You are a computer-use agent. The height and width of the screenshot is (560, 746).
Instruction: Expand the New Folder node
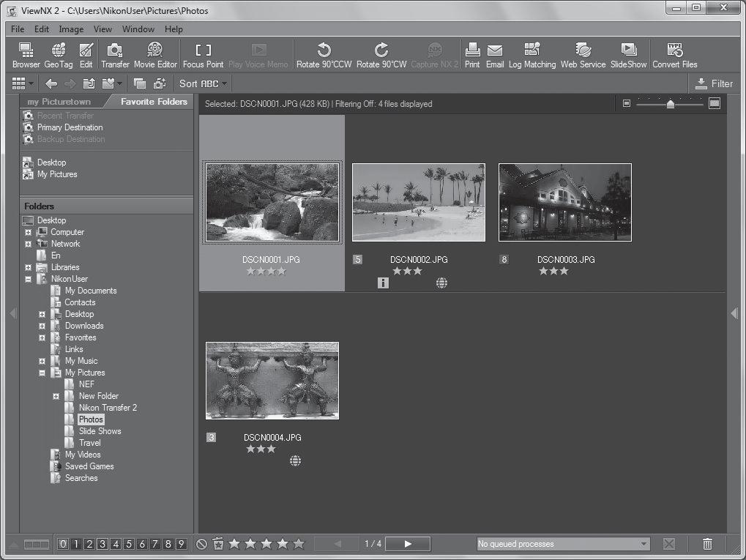[x=56, y=396]
